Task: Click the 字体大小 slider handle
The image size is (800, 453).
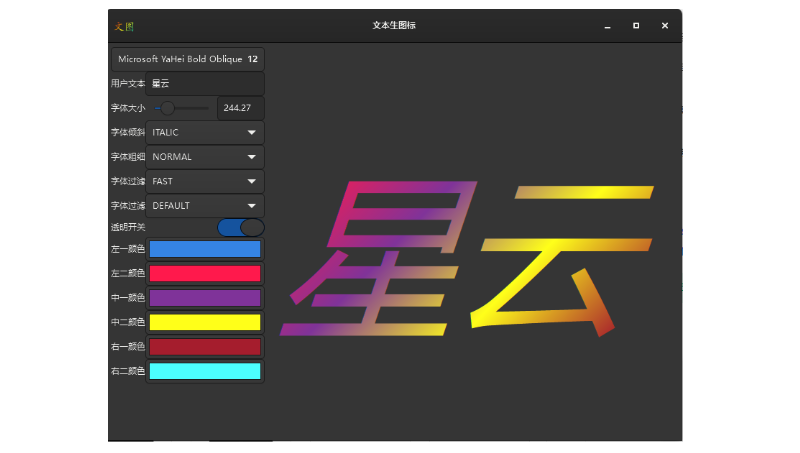Action: point(167,108)
